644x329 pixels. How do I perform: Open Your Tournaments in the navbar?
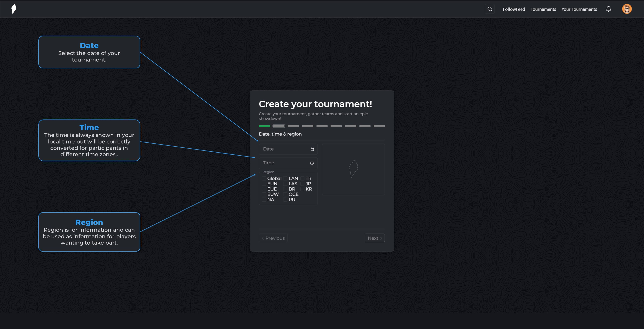click(x=579, y=9)
